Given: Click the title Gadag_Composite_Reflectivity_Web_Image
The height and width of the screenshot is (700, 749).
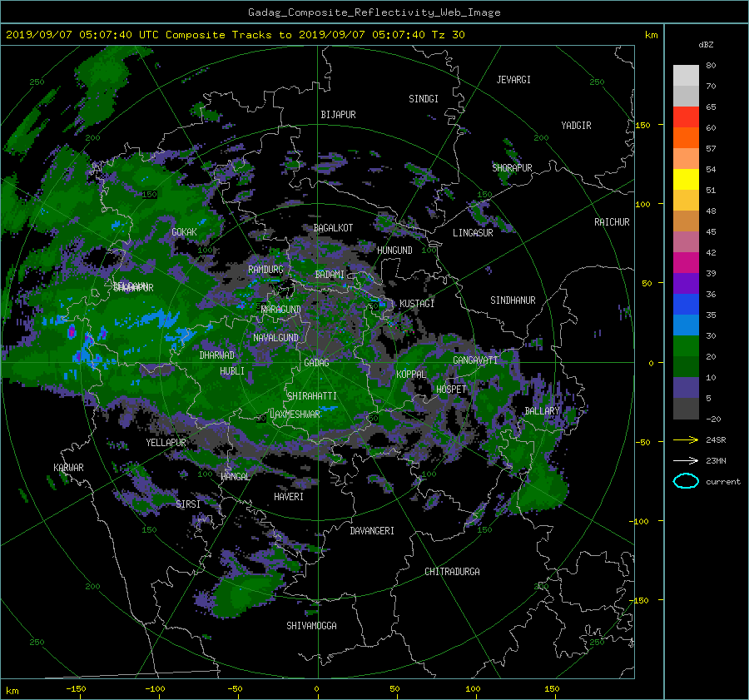Looking at the screenshot, I should (374, 12).
